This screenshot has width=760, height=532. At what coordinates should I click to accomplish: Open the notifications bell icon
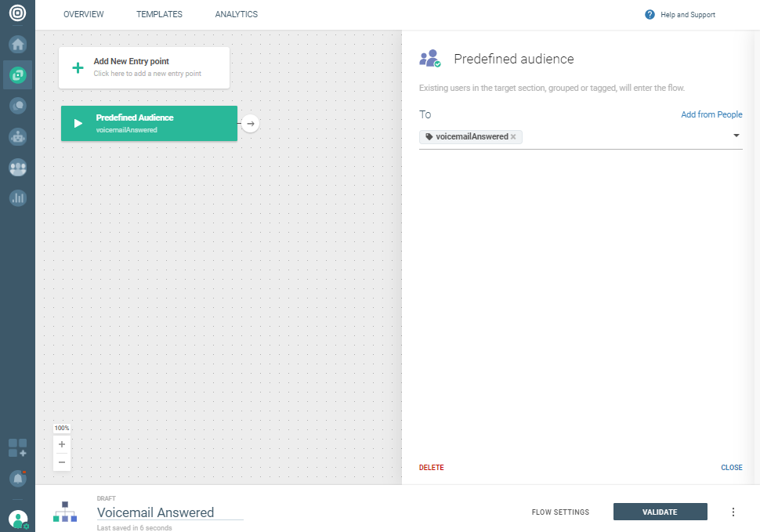[17, 477]
